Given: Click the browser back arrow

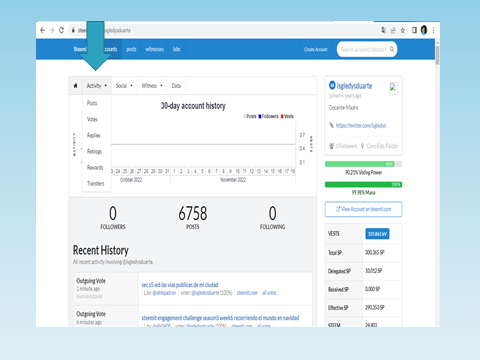Looking at the screenshot, I should (42, 30).
